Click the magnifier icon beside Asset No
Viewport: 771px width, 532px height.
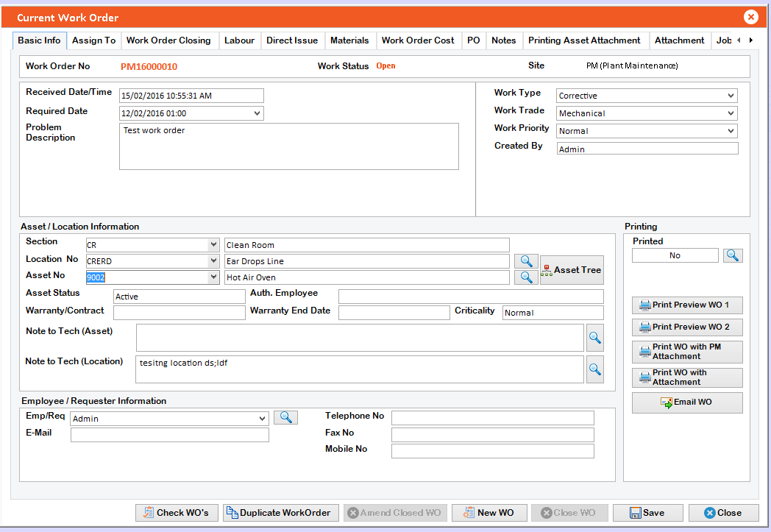525,277
